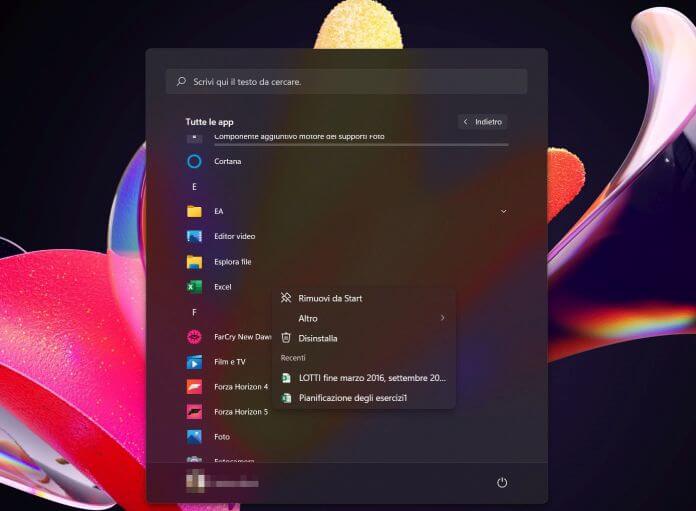Expand the EA folder chevron
Image resolution: width=696 pixels, height=511 pixels.
click(x=503, y=211)
